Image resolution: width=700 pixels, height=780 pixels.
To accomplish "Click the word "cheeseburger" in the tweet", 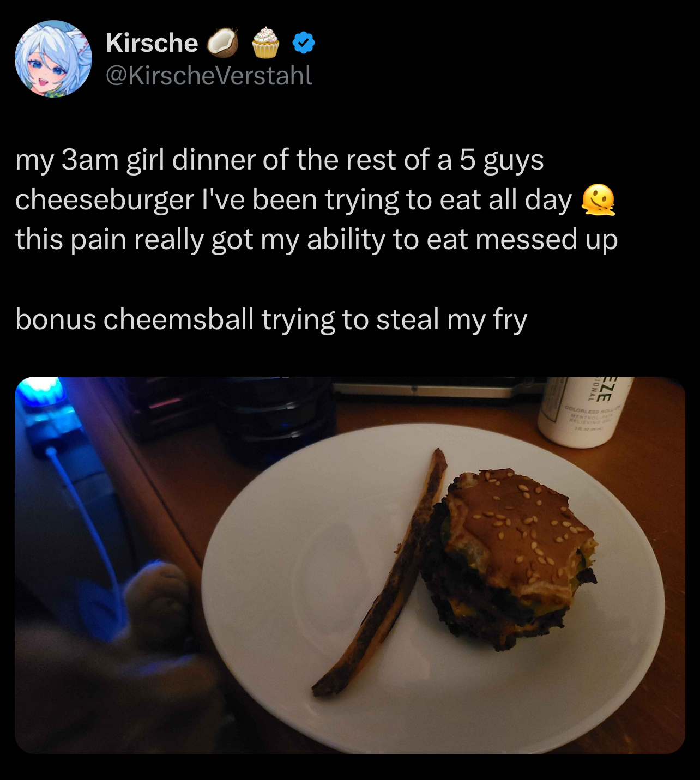I will pos(105,200).
